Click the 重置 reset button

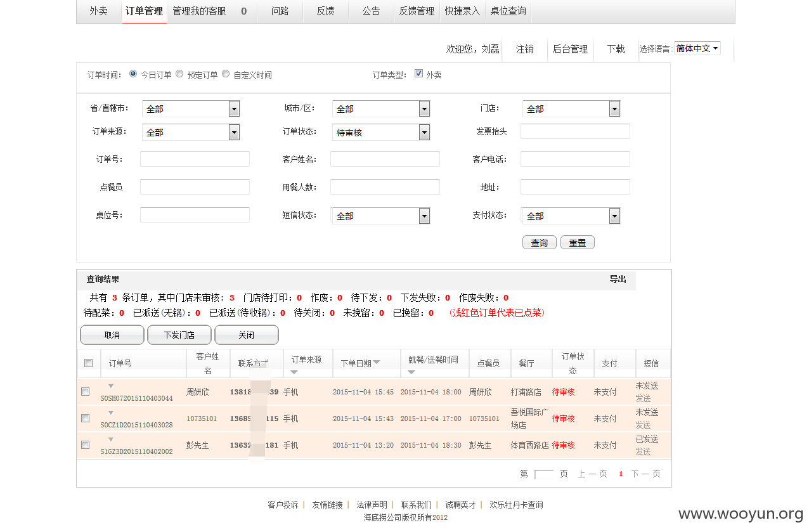click(x=578, y=243)
